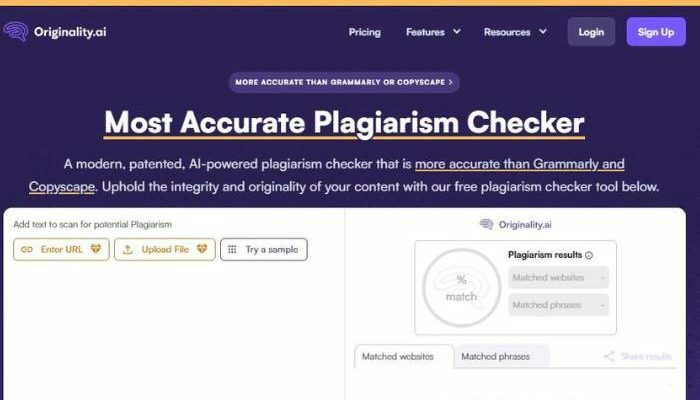The height and width of the screenshot is (400, 700).
Task: Click the diamond icon beside Upload File
Action: coord(201,249)
